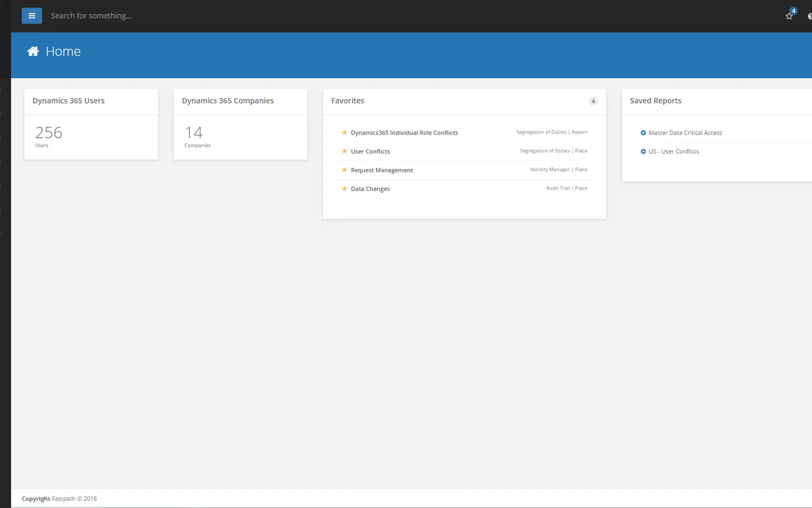Open Master Data Critical Access report
812x508 pixels.
pos(685,133)
